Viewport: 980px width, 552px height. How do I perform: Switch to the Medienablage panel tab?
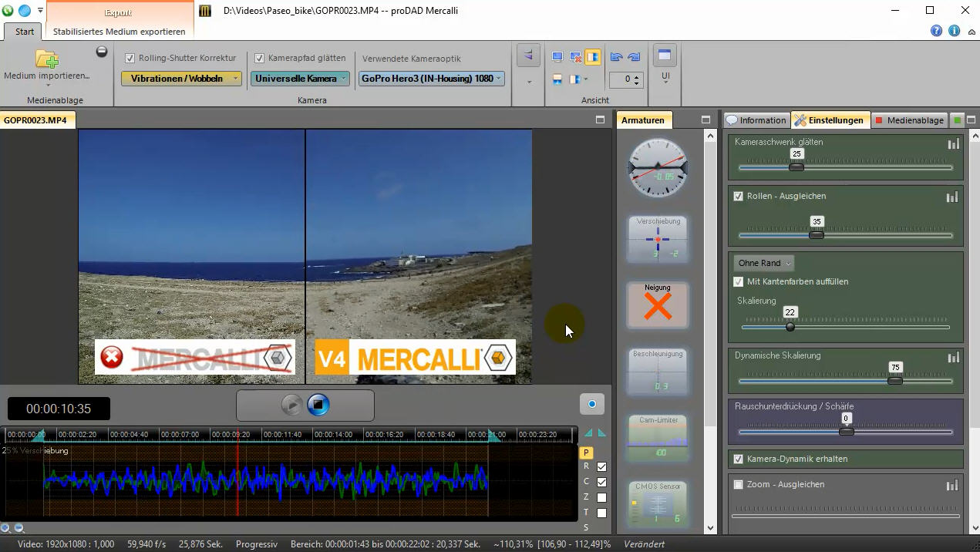tap(910, 120)
